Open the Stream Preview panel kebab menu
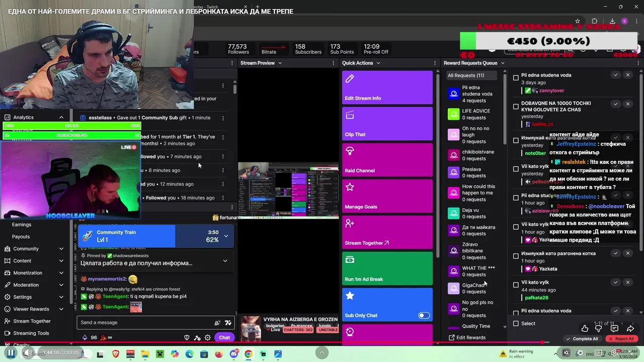Image resolution: width=644 pixels, height=362 pixels. tap(333, 63)
